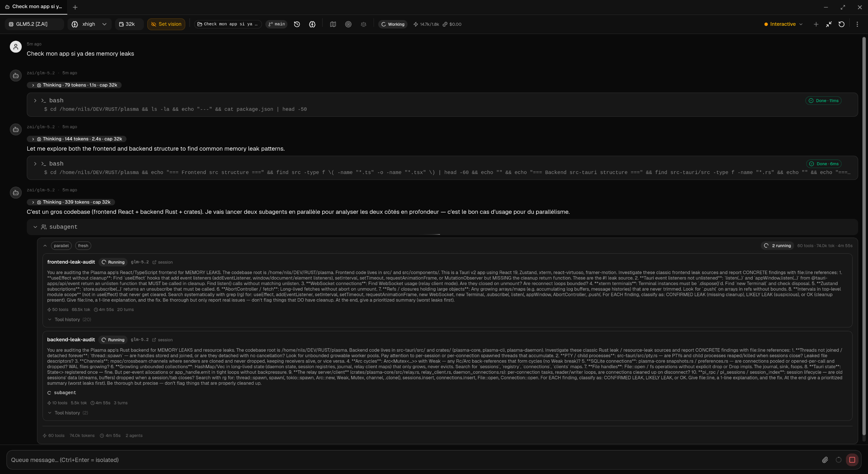868x474 pixels.
Task: Select the GLM5.2 [Z.AI] model selector
Action: click(34, 24)
